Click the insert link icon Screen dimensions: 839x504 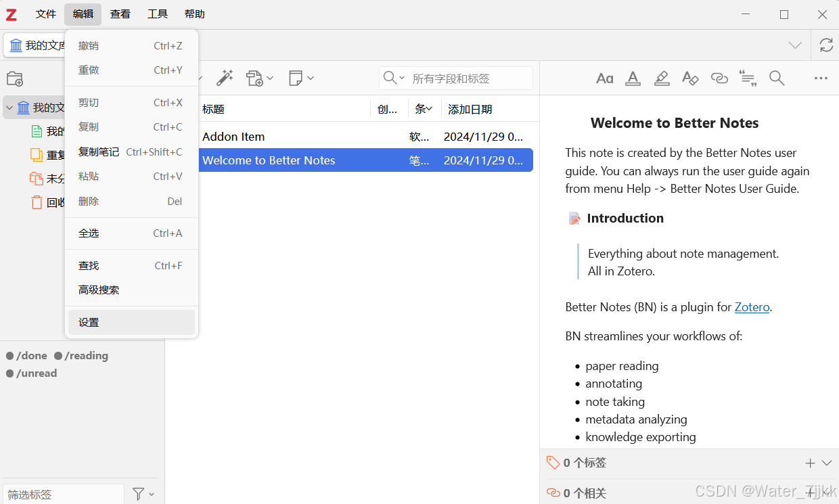719,78
